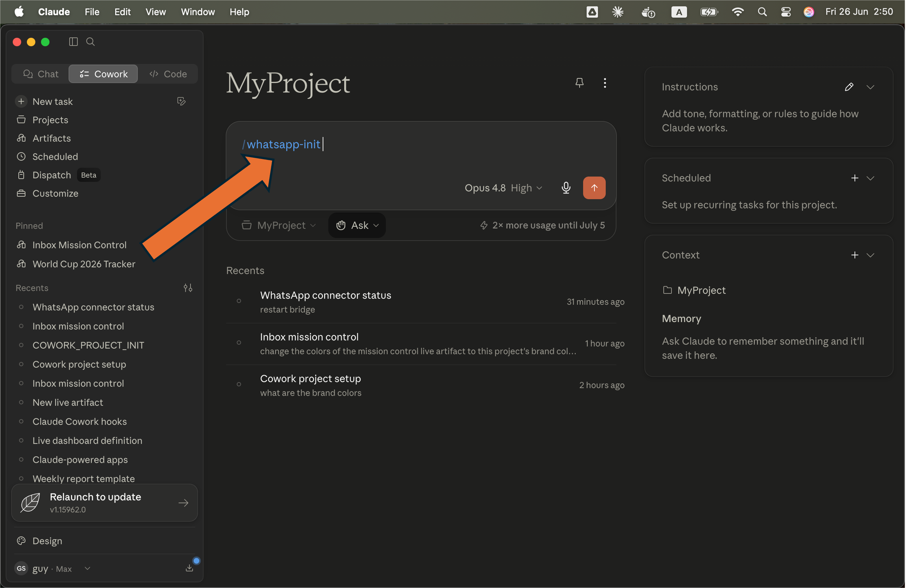This screenshot has height=588, width=906.
Task: Open the Recents filter settings icon
Action: pos(188,288)
